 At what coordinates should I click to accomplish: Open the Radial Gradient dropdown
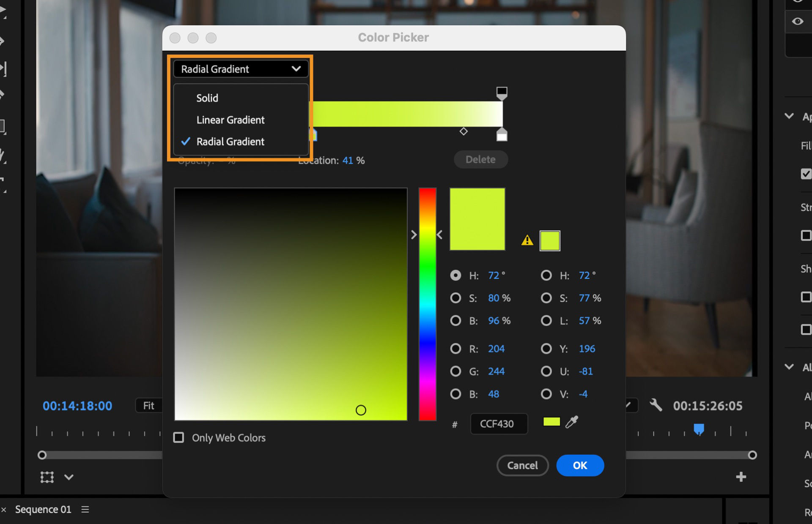[240, 69]
